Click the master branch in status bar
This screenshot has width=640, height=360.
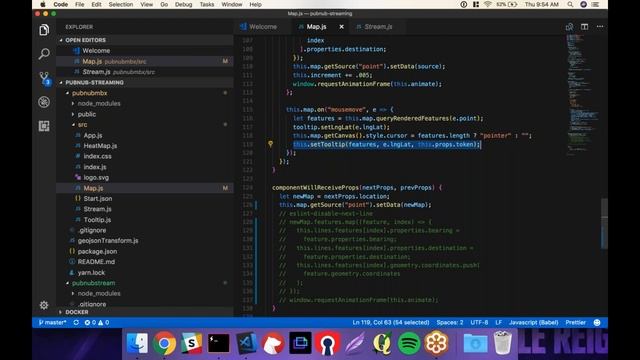[52, 322]
